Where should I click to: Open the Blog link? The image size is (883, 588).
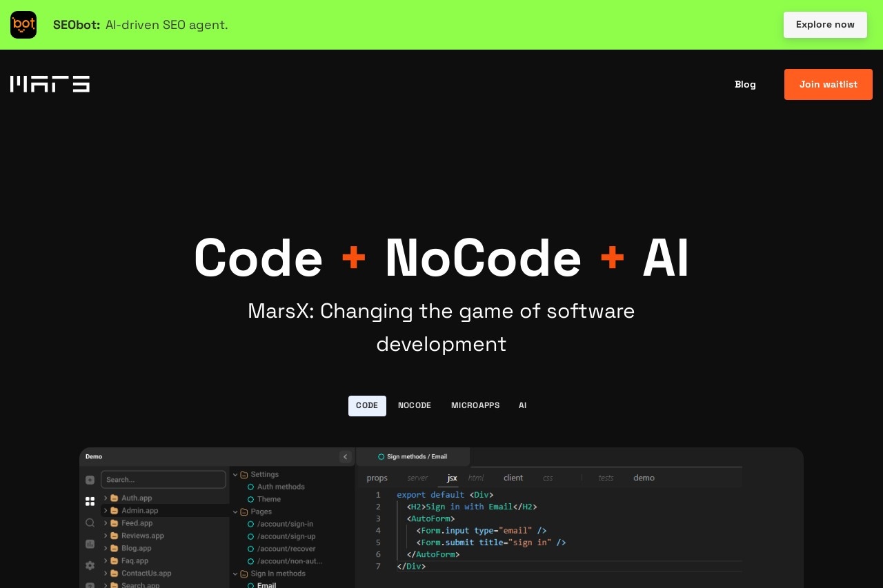pyautogui.click(x=745, y=84)
